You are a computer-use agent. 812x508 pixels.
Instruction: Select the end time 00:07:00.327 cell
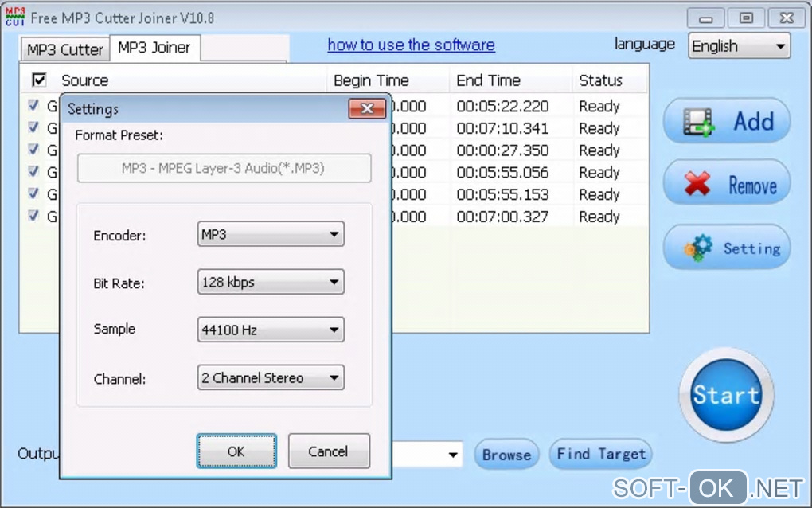point(502,217)
